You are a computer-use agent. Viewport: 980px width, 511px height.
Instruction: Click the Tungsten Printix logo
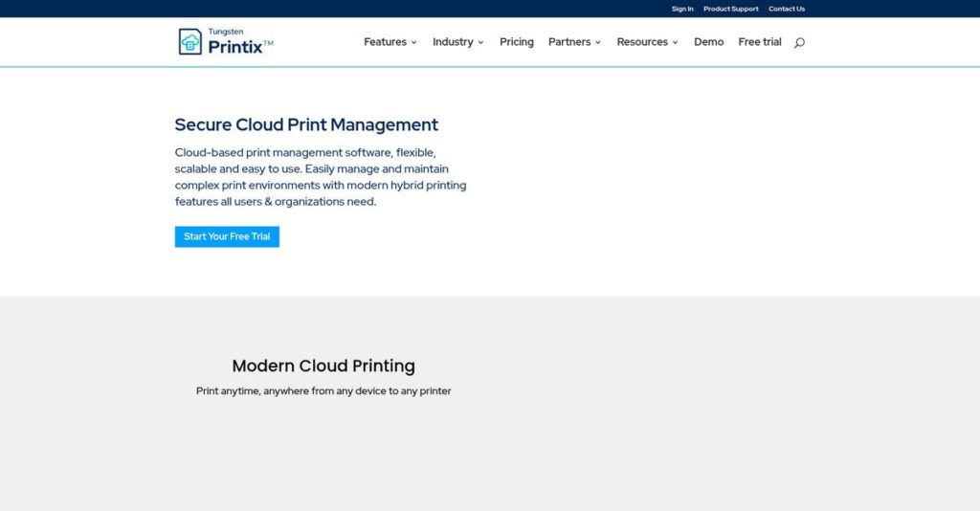[226, 42]
